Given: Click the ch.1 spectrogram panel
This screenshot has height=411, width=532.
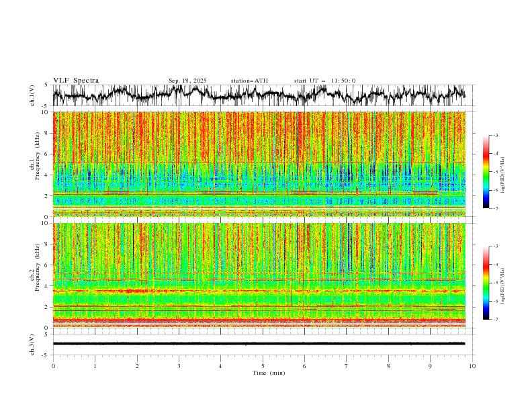Looking at the screenshot, I should (x=259, y=164).
